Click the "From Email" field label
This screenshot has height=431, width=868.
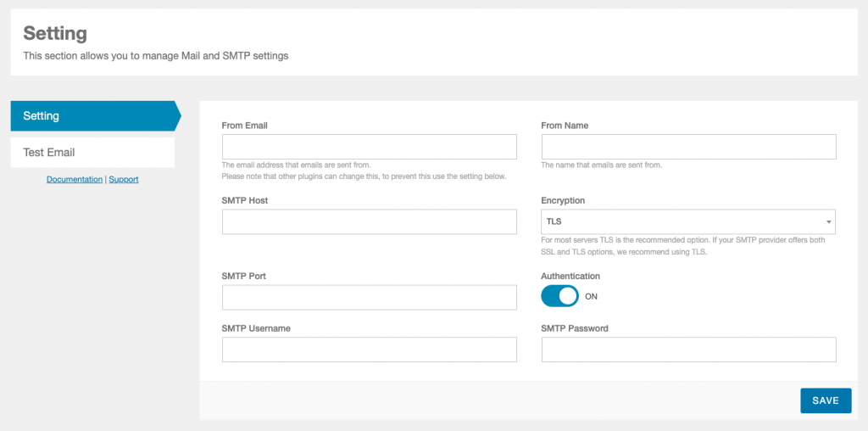tap(244, 126)
